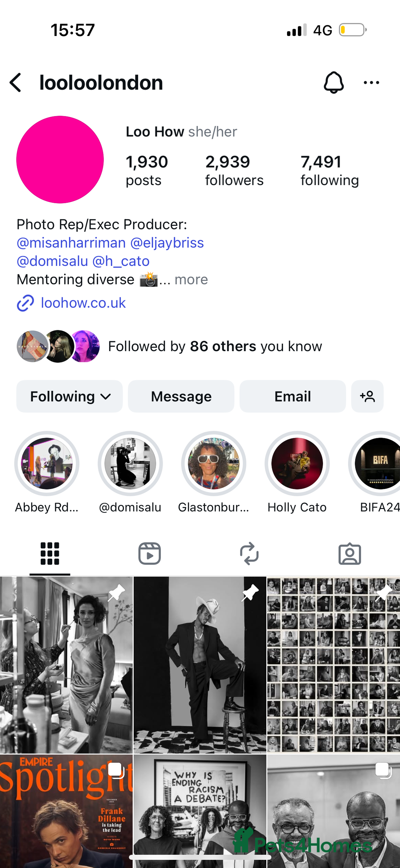Open the loohow.co.uk website link
400x868 pixels.
pyautogui.click(x=83, y=303)
